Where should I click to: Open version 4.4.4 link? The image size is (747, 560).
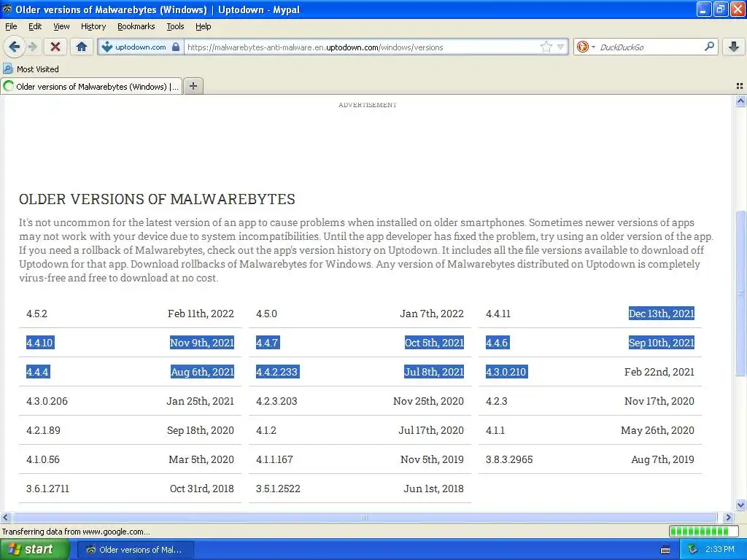click(x=38, y=372)
